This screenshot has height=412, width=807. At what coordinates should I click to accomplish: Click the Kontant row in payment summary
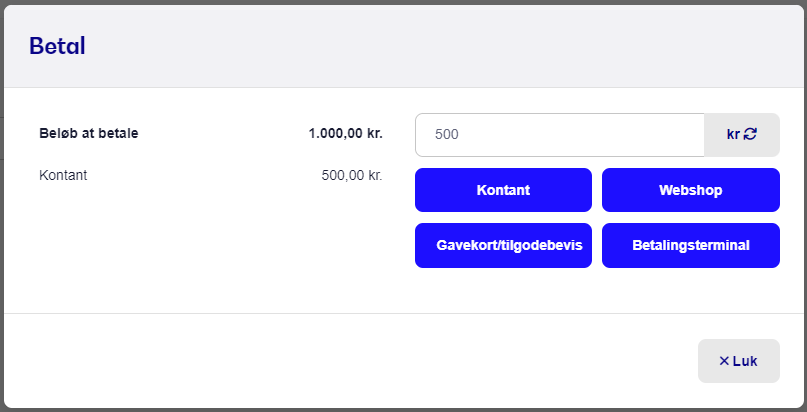[211, 175]
